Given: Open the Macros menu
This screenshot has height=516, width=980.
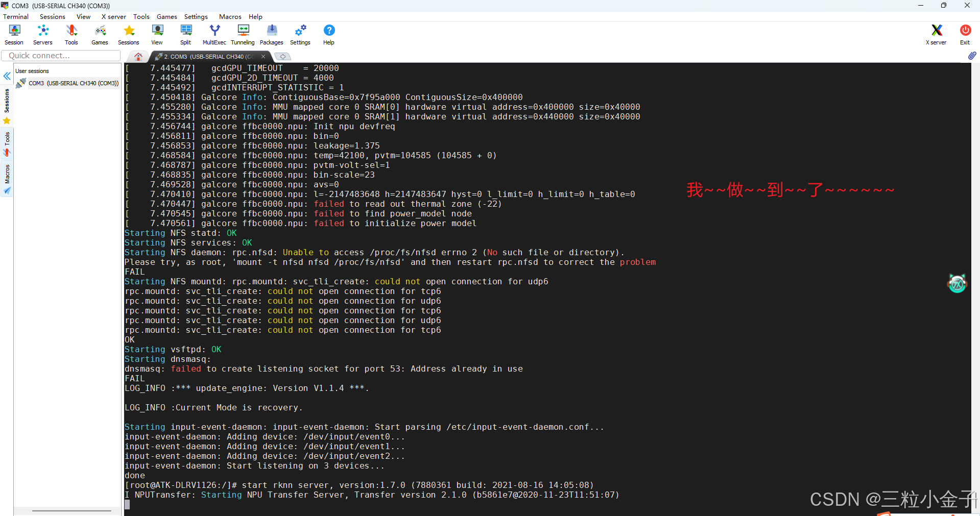Looking at the screenshot, I should (x=230, y=17).
